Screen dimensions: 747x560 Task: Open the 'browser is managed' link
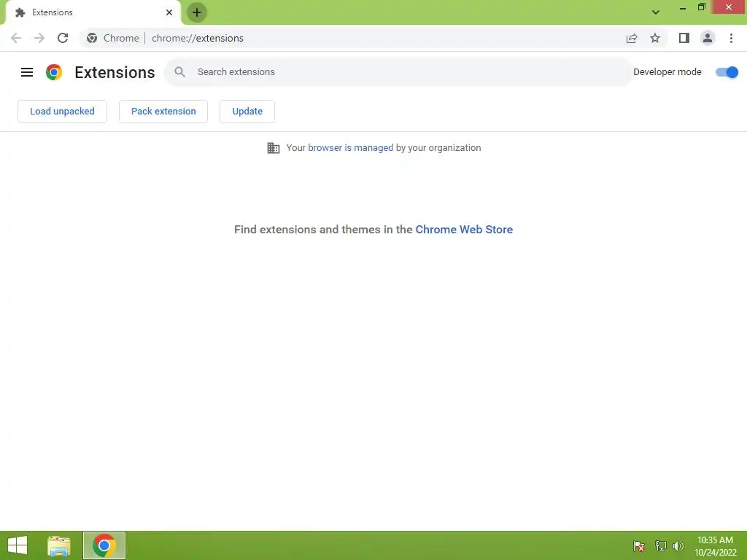351,147
